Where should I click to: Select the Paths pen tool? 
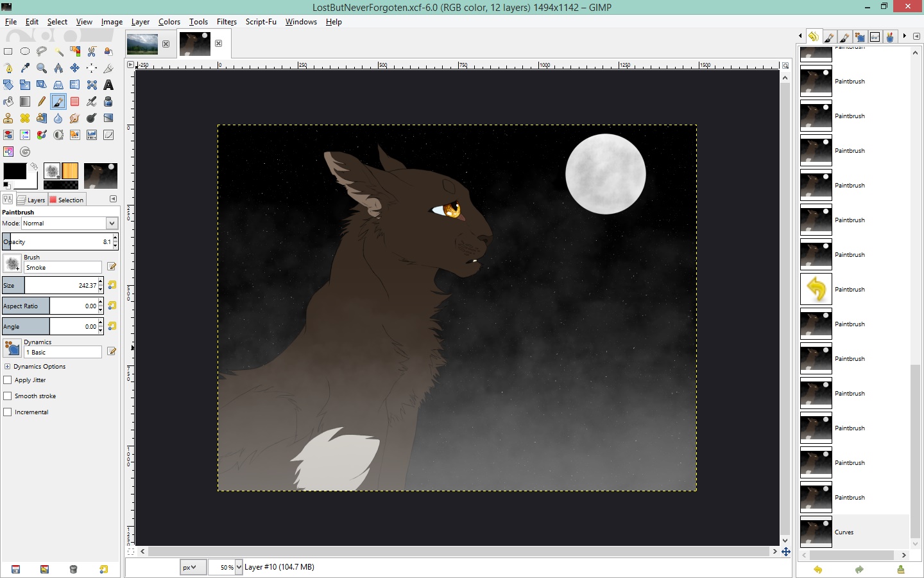8,68
